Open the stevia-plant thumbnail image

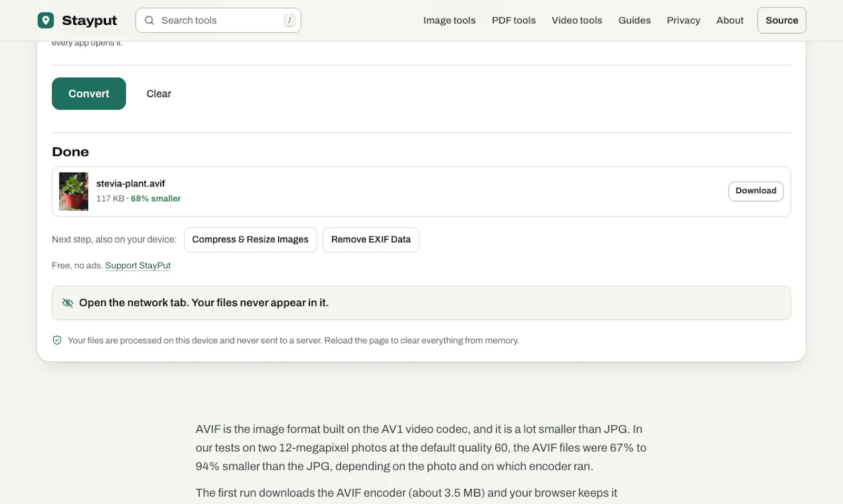[x=74, y=192]
